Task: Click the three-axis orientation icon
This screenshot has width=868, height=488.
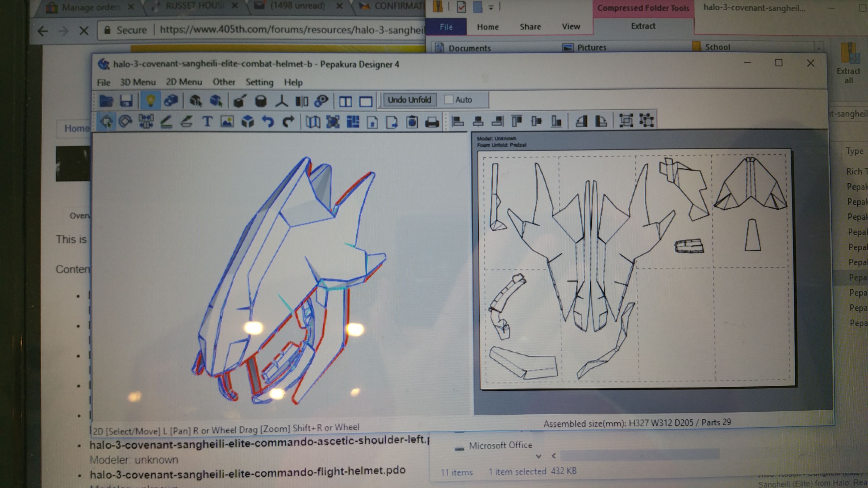Action: [x=281, y=101]
